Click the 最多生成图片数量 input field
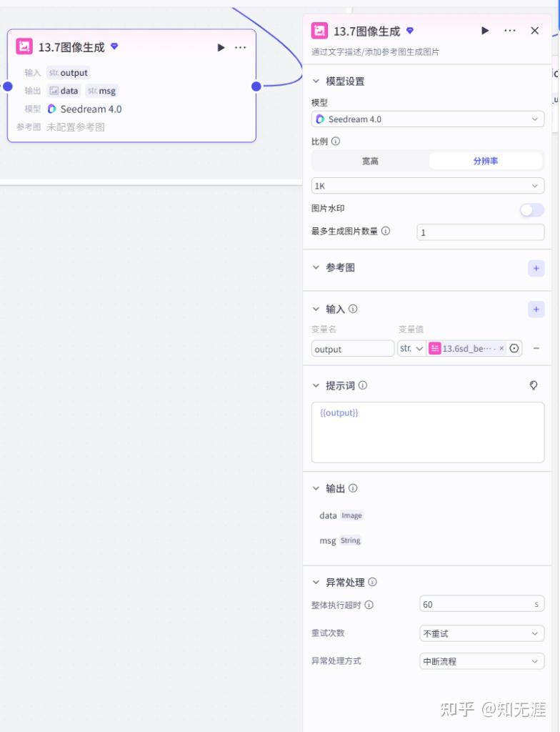Screen dimensions: 560x732 click(481, 232)
